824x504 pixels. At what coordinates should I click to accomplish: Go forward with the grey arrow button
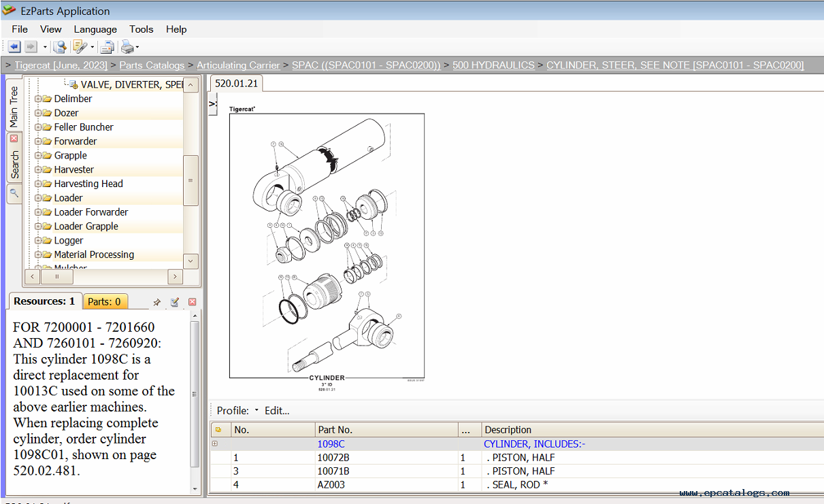tap(31, 47)
